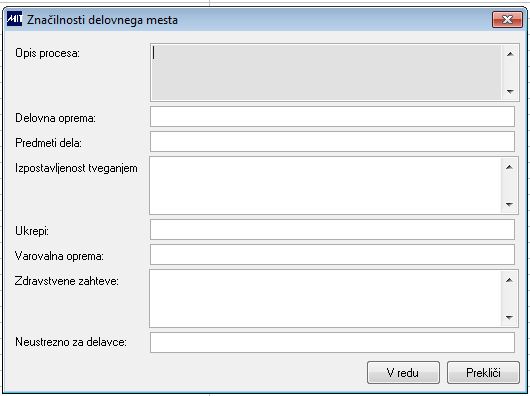Click into the Ukrepi input field
530x396 pixels.
pyautogui.click(x=332, y=229)
